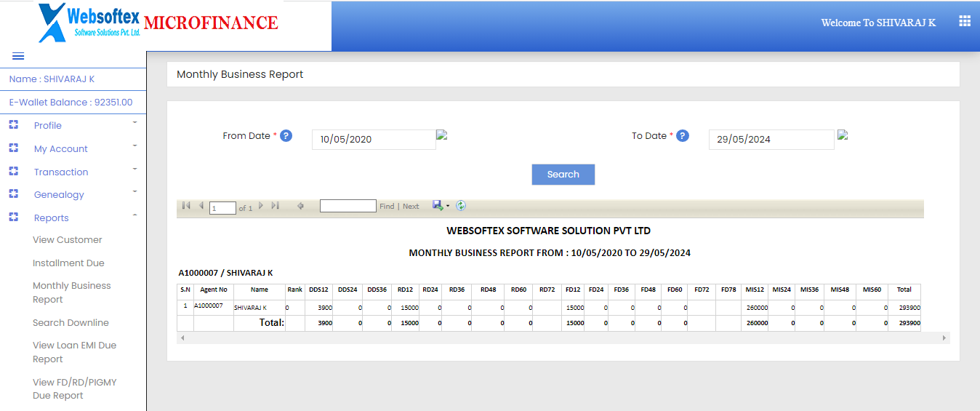Click the Genealogy plus icon
This screenshot has height=411, width=980.
pos(13,194)
